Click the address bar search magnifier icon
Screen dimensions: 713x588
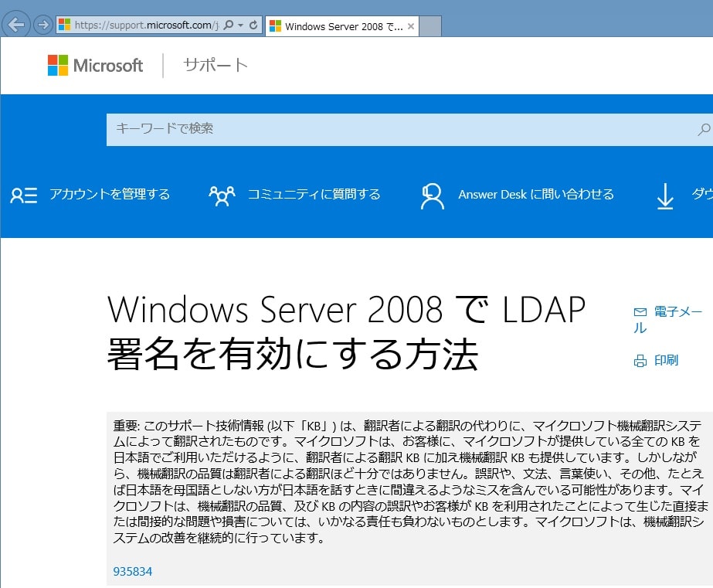point(229,25)
